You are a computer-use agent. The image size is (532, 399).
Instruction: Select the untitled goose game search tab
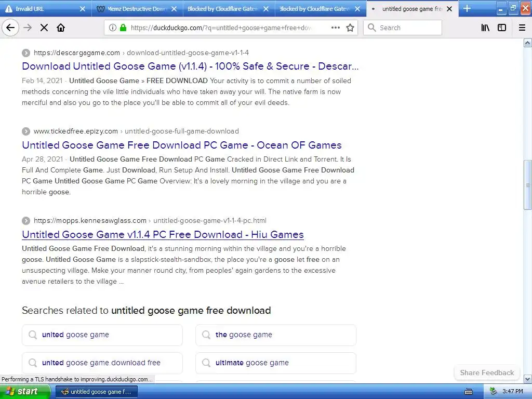pos(412,9)
